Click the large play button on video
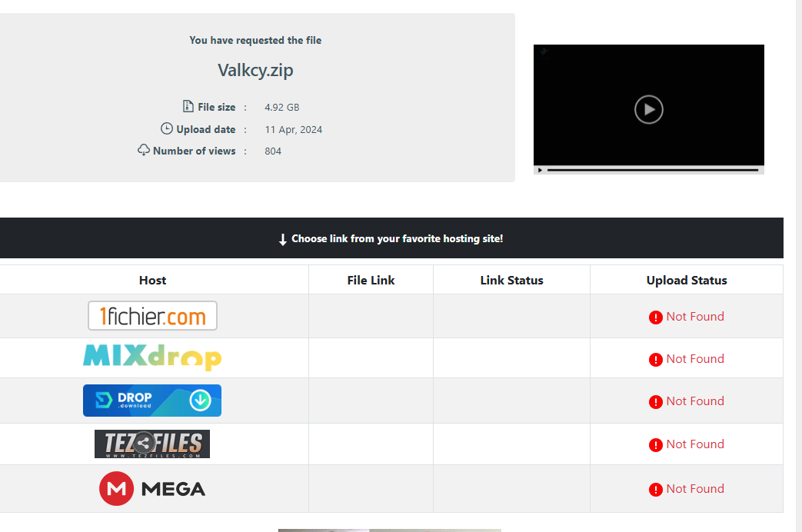The height and width of the screenshot is (532, 802). (x=648, y=109)
